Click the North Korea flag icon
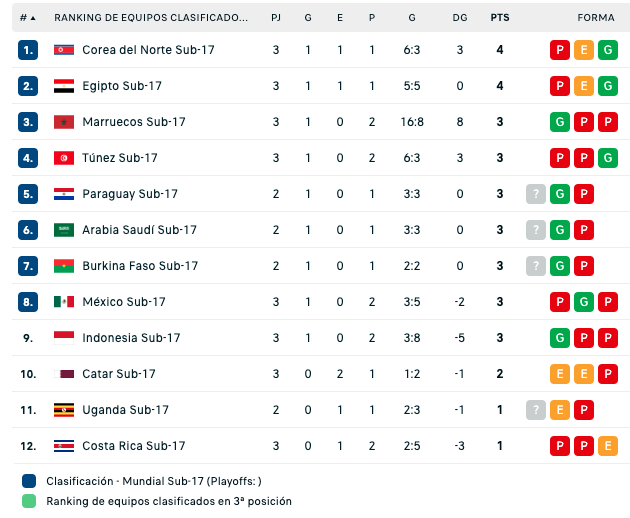630x518 pixels. click(x=64, y=50)
